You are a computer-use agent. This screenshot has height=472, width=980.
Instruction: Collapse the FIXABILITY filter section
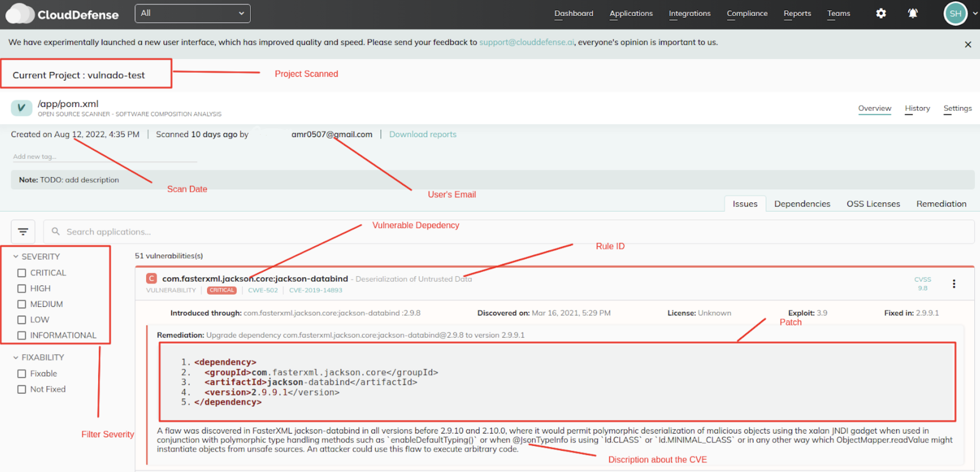(x=16, y=357)
